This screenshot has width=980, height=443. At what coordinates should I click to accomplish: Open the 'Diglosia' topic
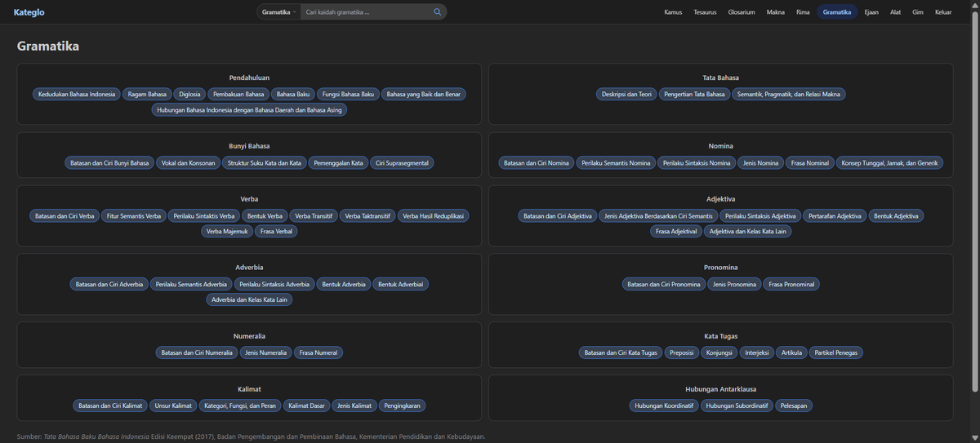189,95
